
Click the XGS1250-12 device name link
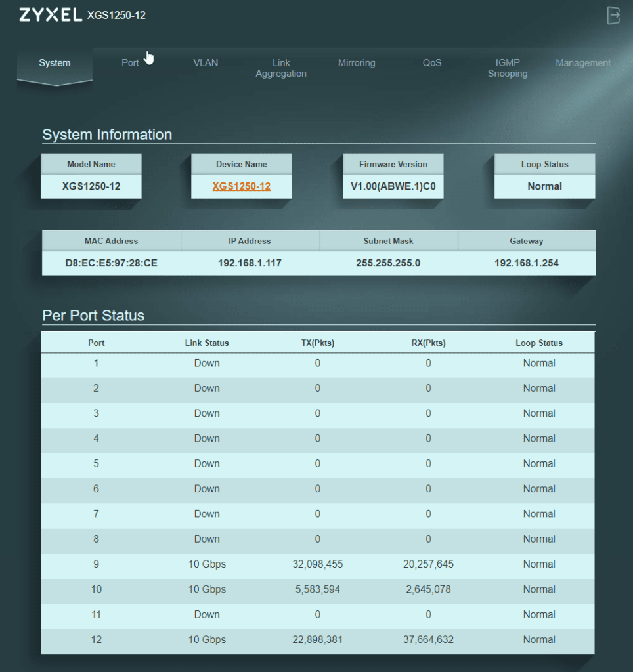tap(242, 186)
